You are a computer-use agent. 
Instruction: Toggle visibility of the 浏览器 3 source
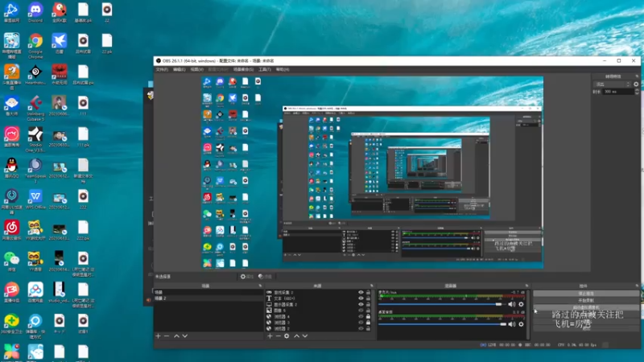point(361,323)
